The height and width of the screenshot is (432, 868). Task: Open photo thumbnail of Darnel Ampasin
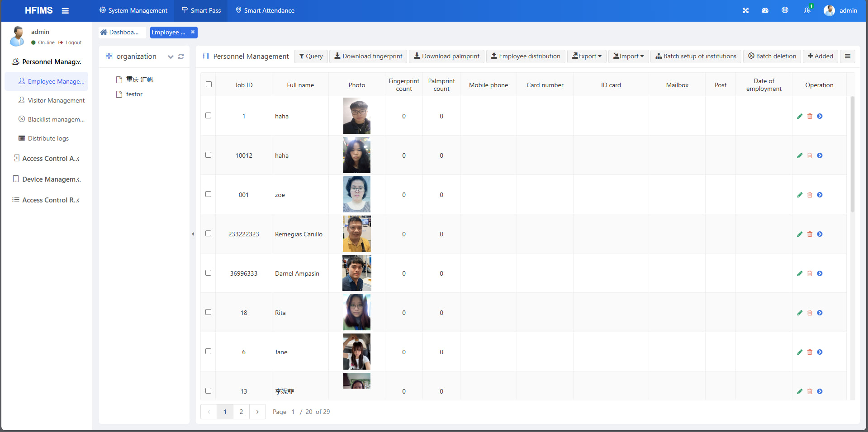point(357,273)
